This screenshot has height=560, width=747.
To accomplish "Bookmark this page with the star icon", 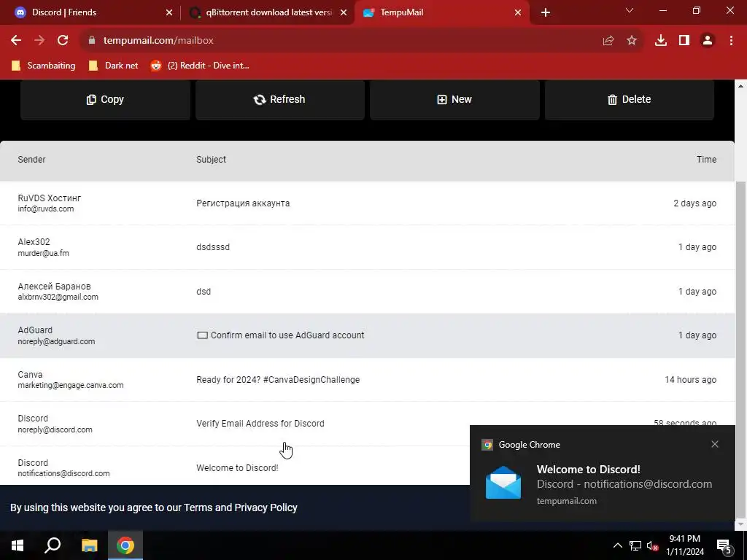I will click(632, 41).
